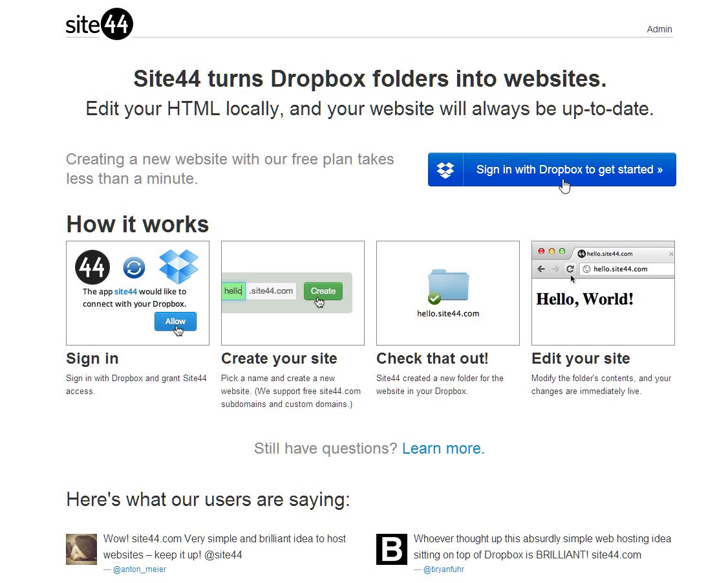The image size is (728, 583).
Task: Click the green zoom dot in browser illustration
Action: click(562, 251)
